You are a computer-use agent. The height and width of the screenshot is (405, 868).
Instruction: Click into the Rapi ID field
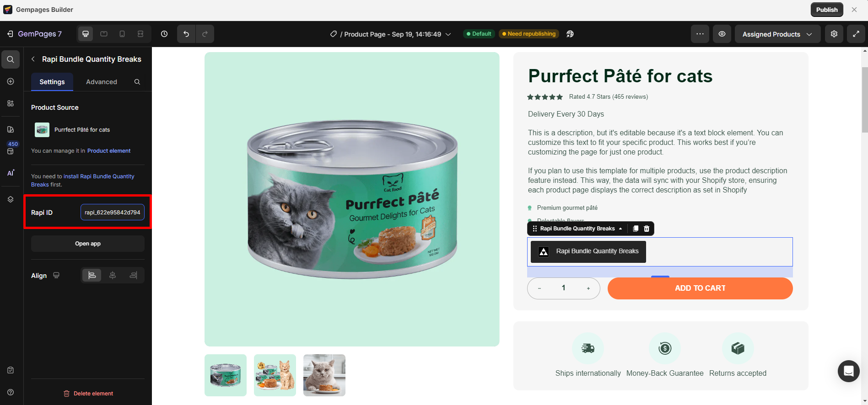coord(113,213)
